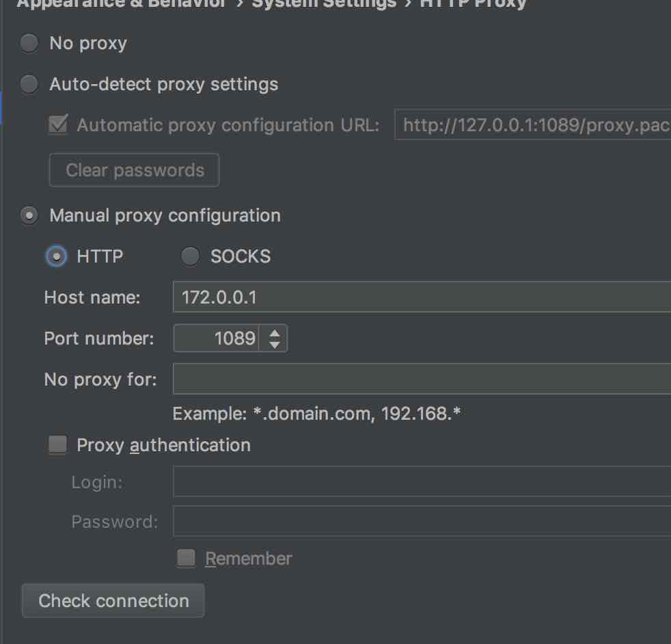Choose Auto-detect proxy settings option
Image resolution: width=671 pixels, height=644 pixels.
[x=29, y=84]
